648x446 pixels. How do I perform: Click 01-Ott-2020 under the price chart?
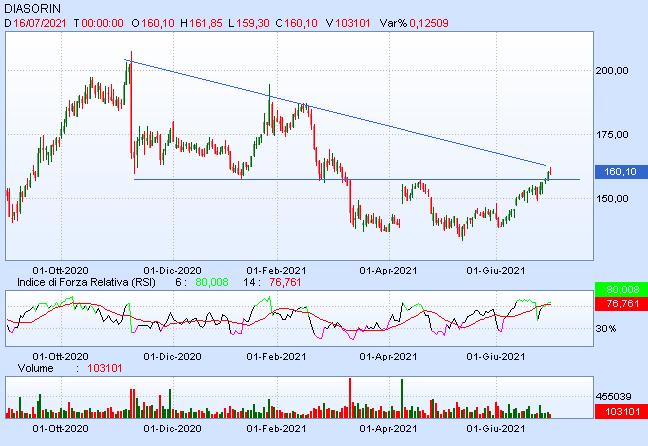coord(60,271)
